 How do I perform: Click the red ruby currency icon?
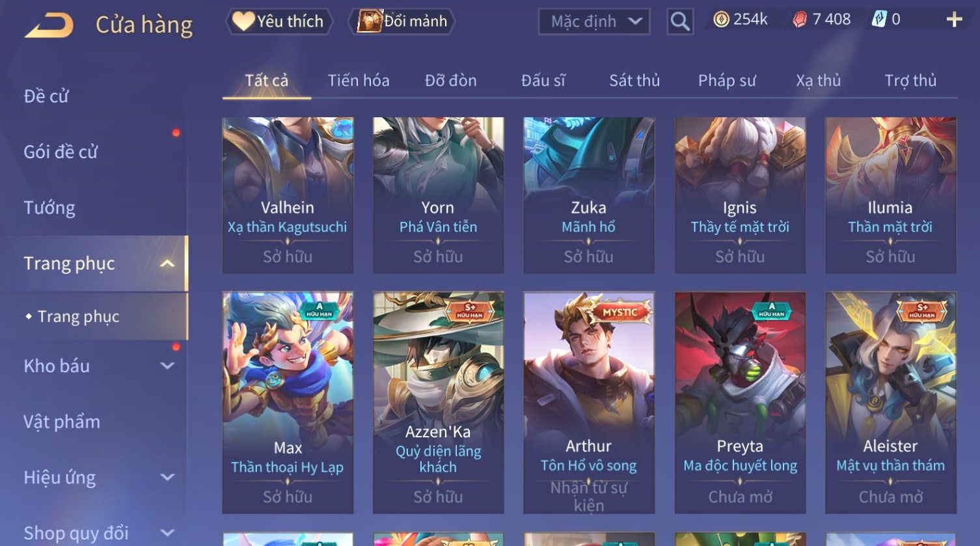[800, 20]
